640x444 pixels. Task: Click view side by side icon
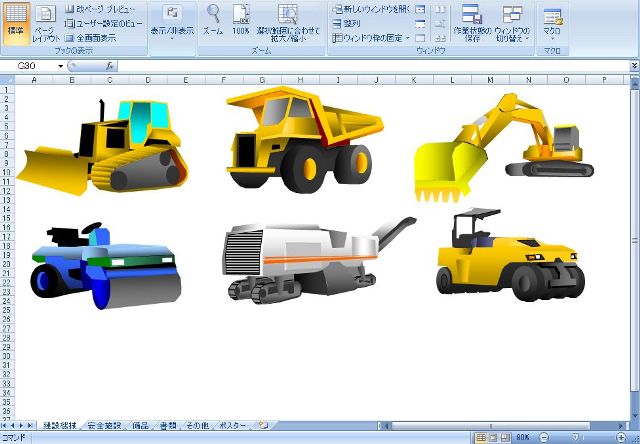click(x=440, y=9)
